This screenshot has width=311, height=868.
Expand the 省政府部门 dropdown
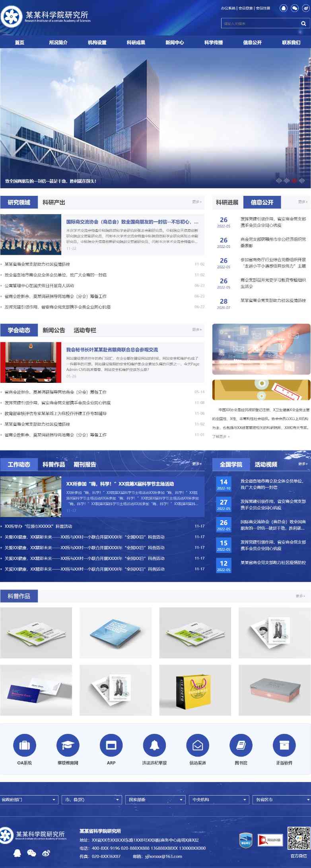click(x=29, y=800)
